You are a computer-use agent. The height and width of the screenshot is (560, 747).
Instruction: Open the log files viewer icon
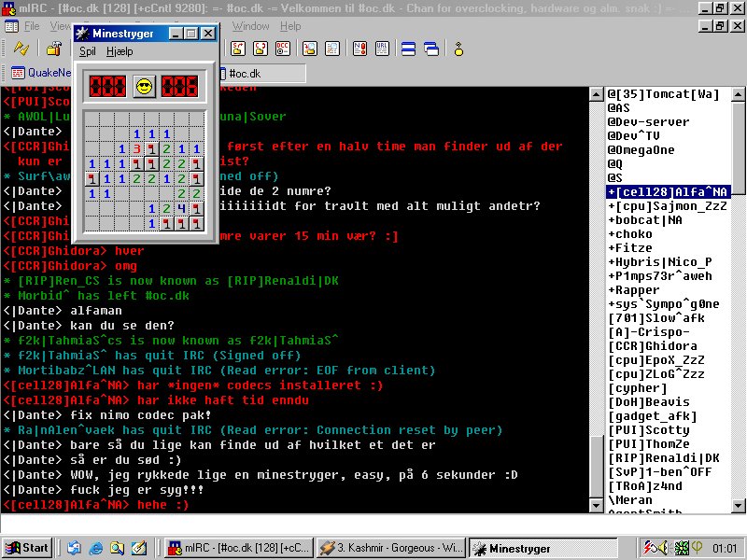[x=332, y=49]
